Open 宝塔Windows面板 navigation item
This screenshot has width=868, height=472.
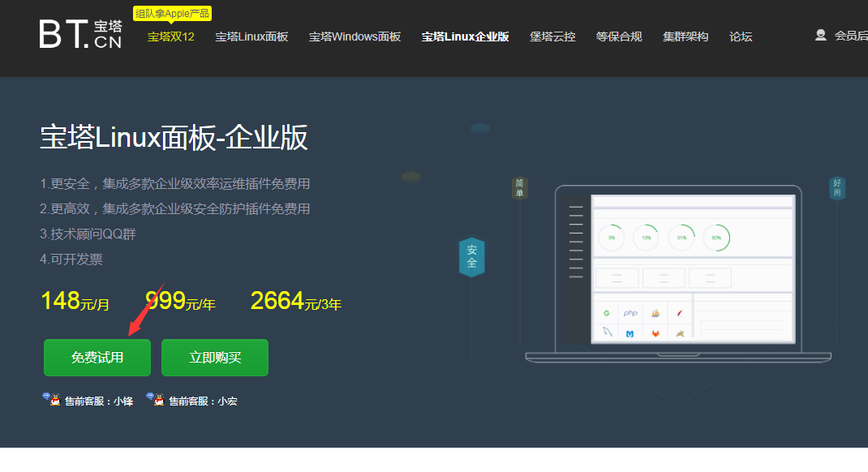coord(355,37)
